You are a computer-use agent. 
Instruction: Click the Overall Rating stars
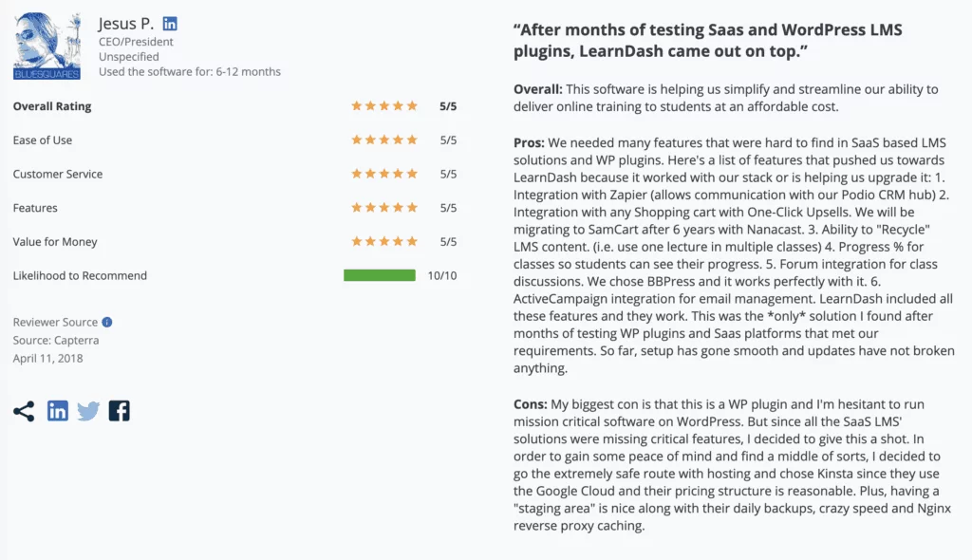(384, 106)
